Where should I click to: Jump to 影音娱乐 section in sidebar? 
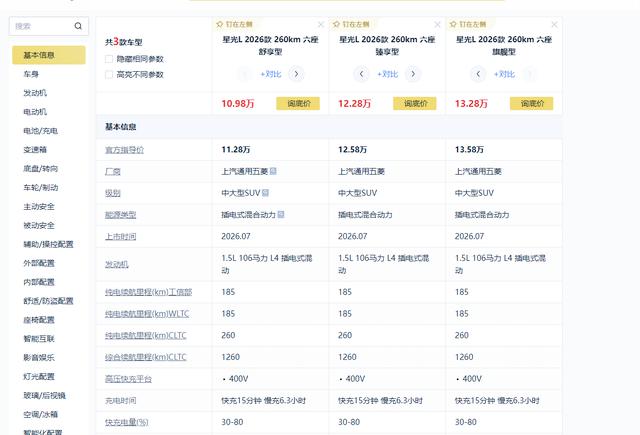(39, 357)
